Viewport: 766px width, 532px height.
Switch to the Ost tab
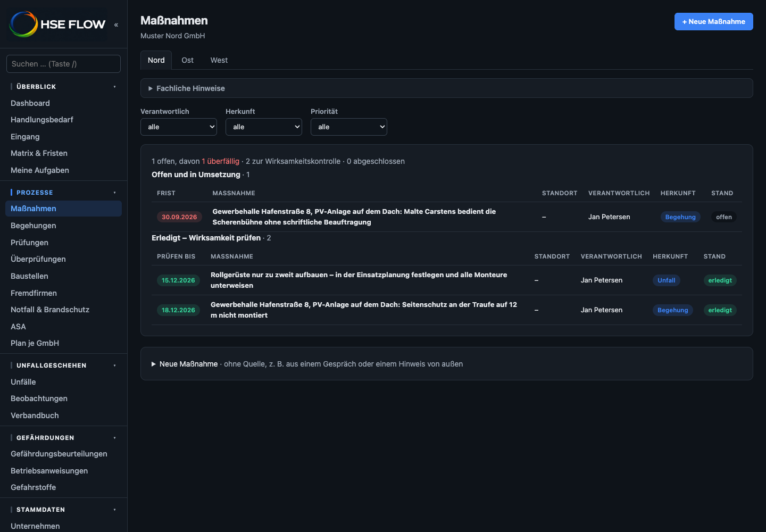click(x=187, y=60)
